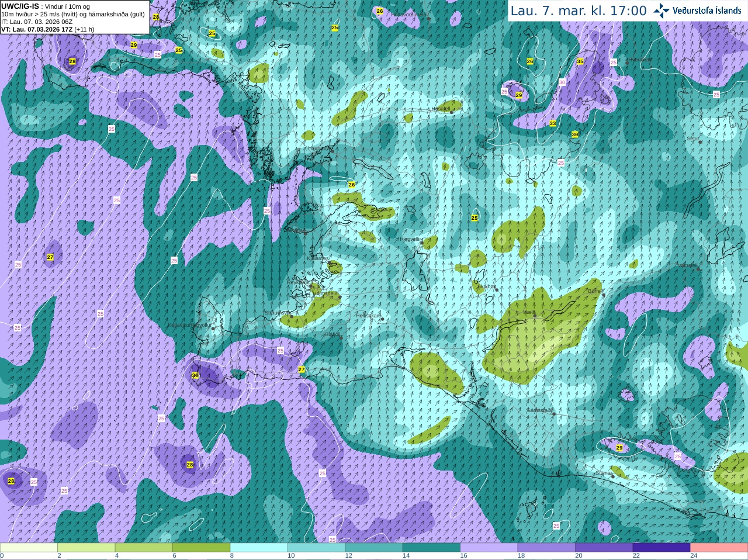748x560 pixels.
Task: Click the Veðurstofa Íslands logo symbol
Action: (x=662, y=11)
